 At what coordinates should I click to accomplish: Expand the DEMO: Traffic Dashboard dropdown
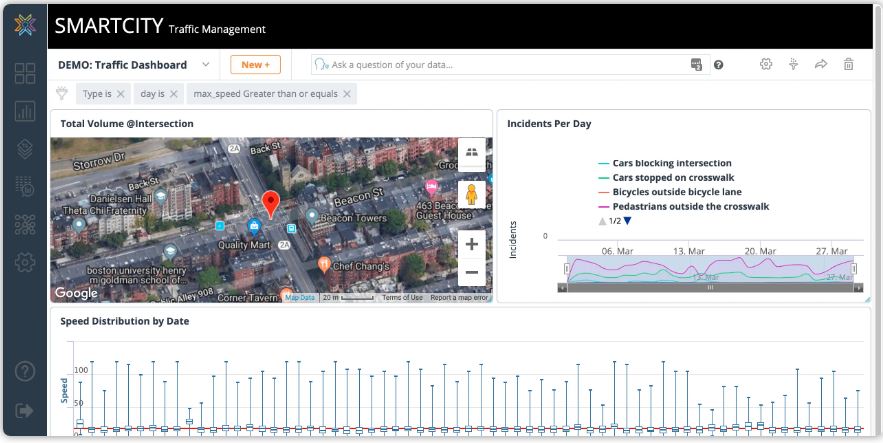tap(206, 65)
